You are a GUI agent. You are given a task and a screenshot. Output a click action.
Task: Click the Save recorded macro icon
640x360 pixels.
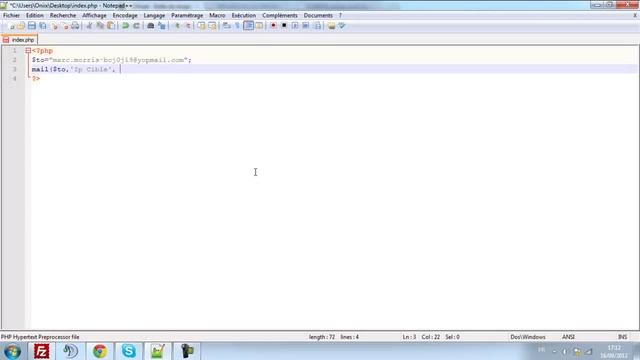pos(317,26)
